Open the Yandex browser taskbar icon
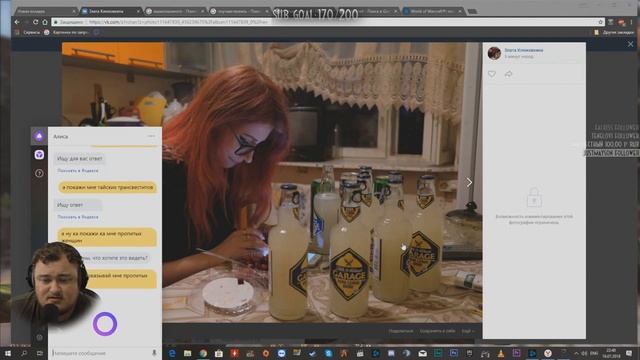The width and height of the screenshot is (640, 360). (x=548, y=353)
